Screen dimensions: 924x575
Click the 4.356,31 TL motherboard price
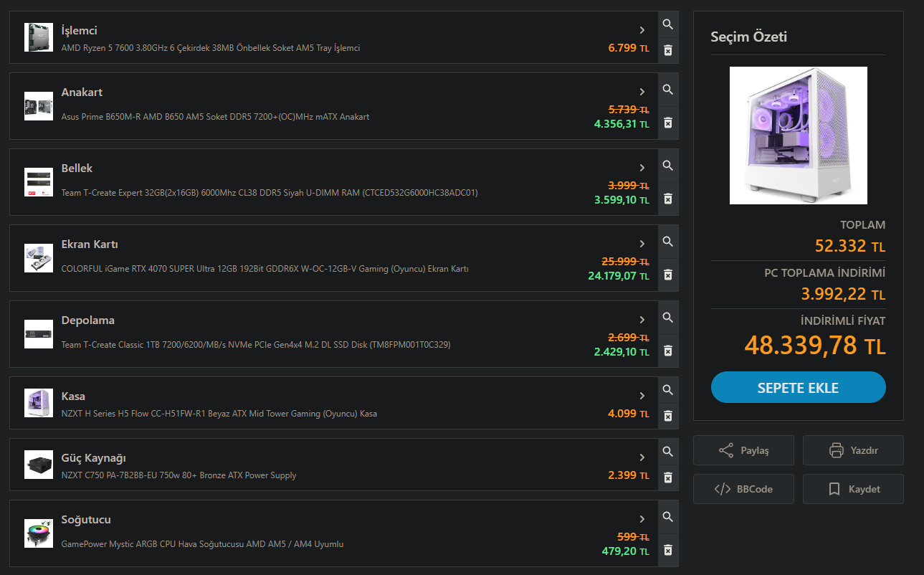(x=621, y=123)
